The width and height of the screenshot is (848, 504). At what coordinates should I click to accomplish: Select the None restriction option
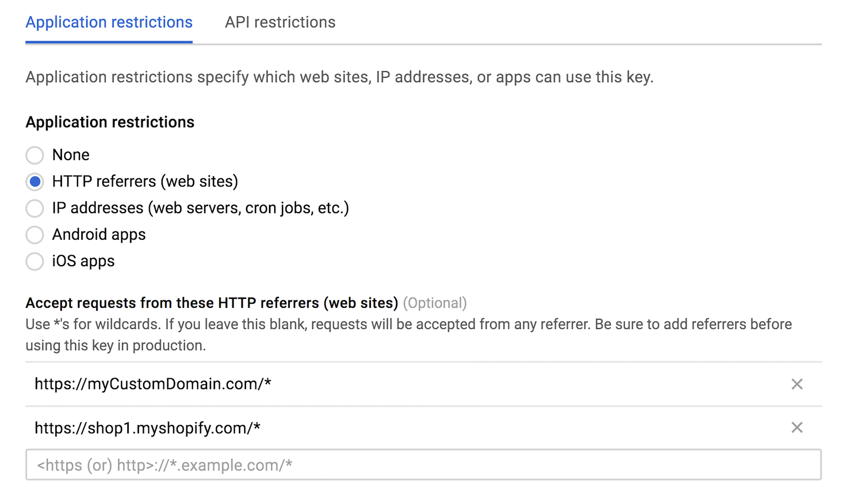35,155
